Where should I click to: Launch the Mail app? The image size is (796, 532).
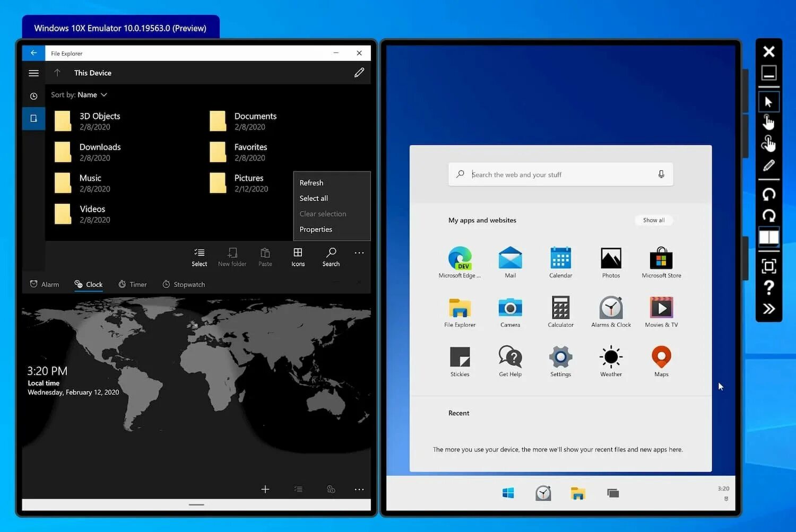pyautogui.click(x=511, y=263)
